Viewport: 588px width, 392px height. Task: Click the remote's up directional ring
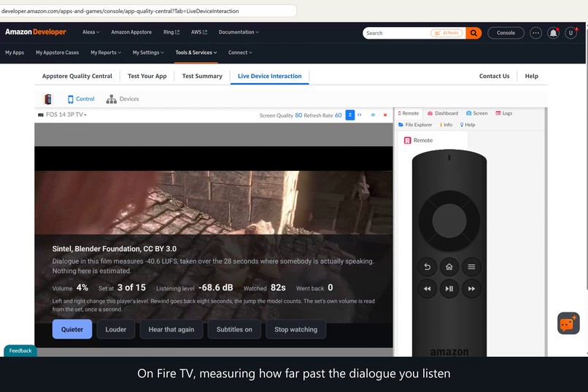coord(449,197)
